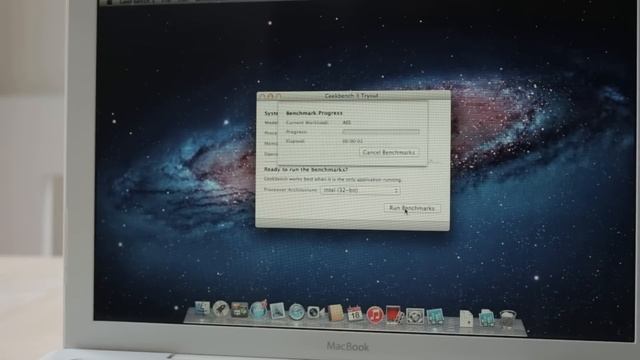Open Finder from the Dock
The height and width of the screenshot is (360, 640).
tap(202, 309)
